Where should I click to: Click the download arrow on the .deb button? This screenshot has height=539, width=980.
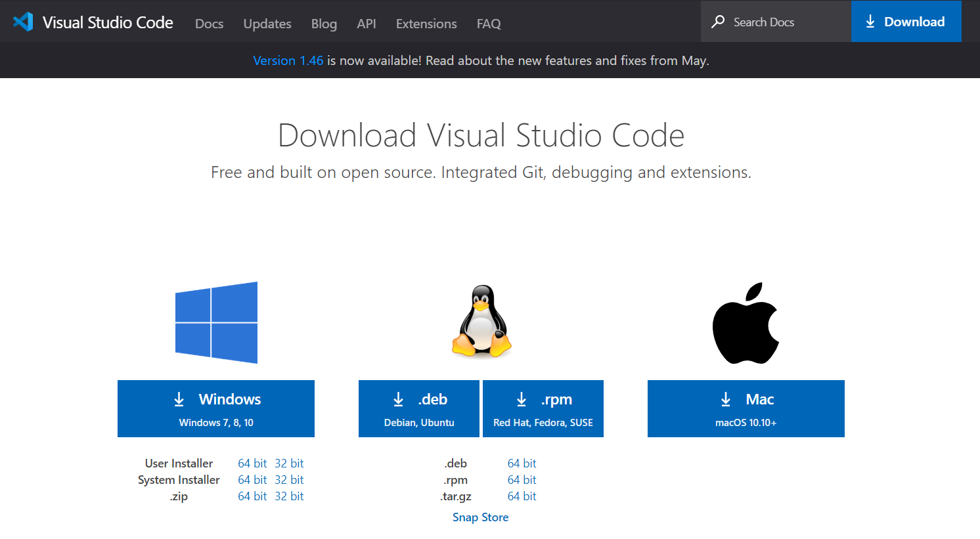click(398, 399)
